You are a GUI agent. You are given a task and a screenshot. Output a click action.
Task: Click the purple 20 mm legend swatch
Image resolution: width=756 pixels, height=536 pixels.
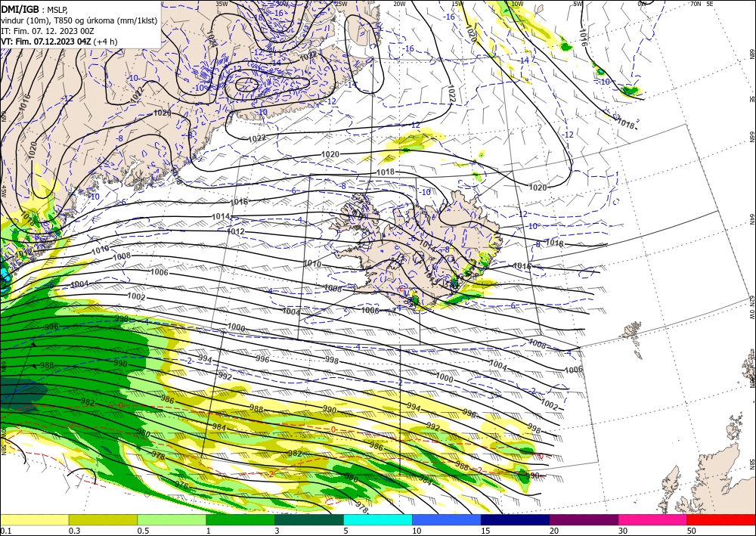coord(584,519)
